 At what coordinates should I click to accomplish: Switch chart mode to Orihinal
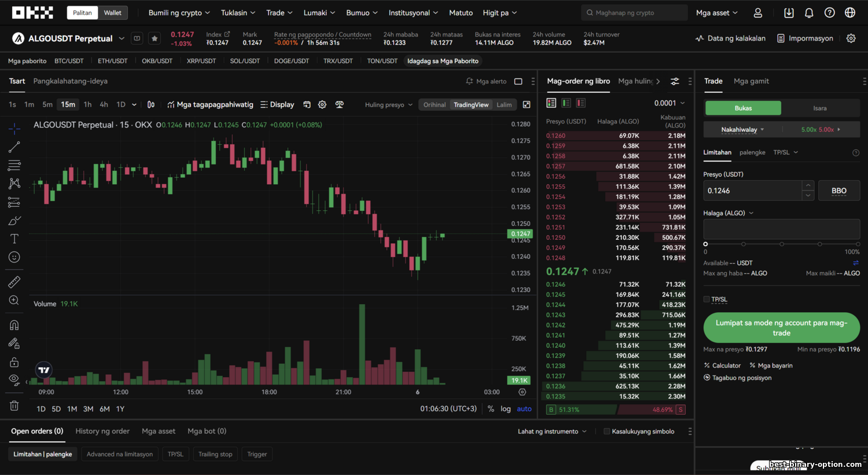(x=434, y=105)
